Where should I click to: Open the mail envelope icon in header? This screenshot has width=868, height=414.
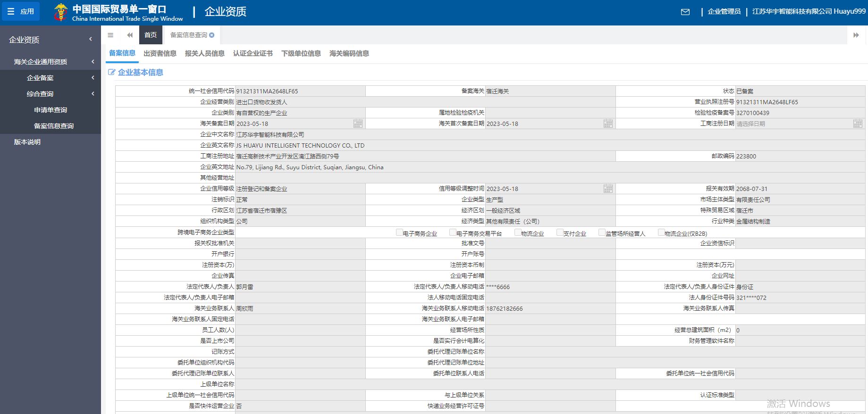click(685, 12)
